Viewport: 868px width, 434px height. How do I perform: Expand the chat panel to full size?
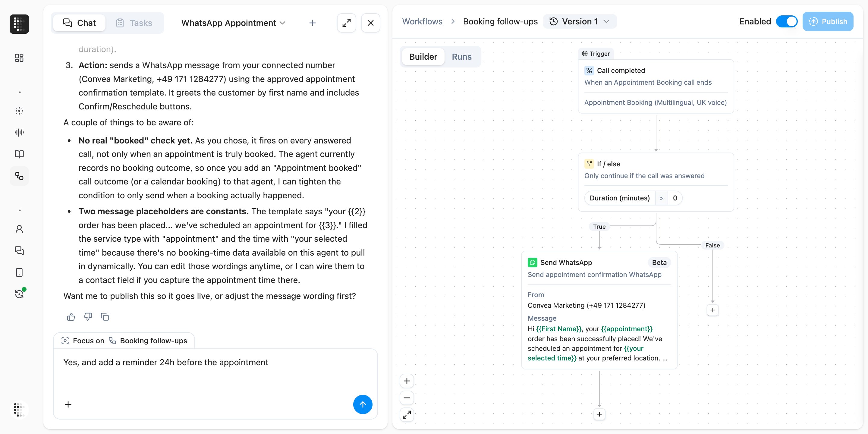click(x=346, y=23)
